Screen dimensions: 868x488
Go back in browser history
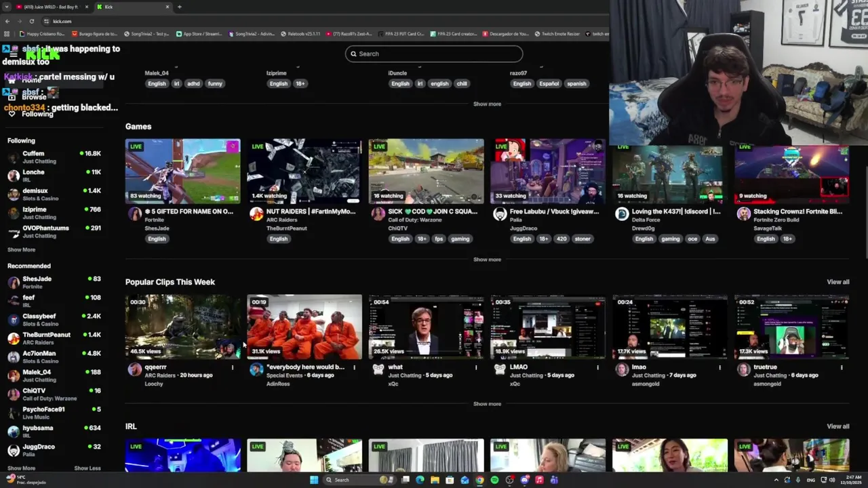pos(7,21)
